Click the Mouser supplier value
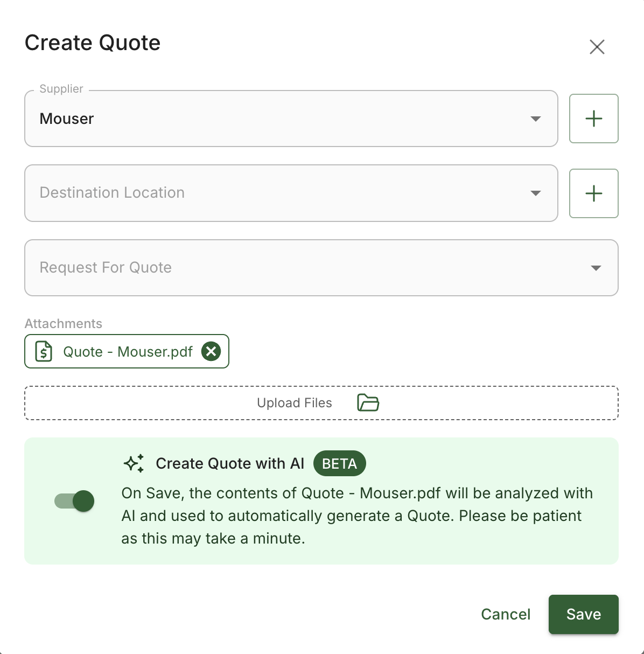Viewport: 644px width, 654px height. (67, 119)
